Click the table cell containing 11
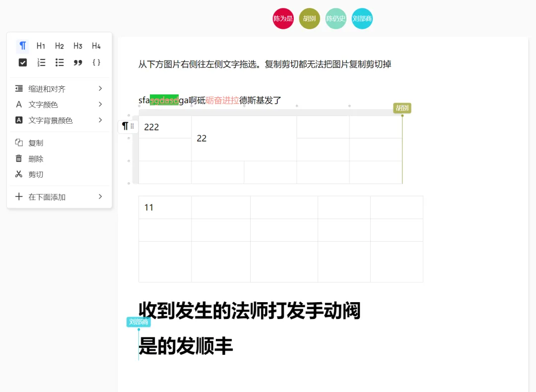This screenshot has width=536, height=392. (x=165, y=207)
